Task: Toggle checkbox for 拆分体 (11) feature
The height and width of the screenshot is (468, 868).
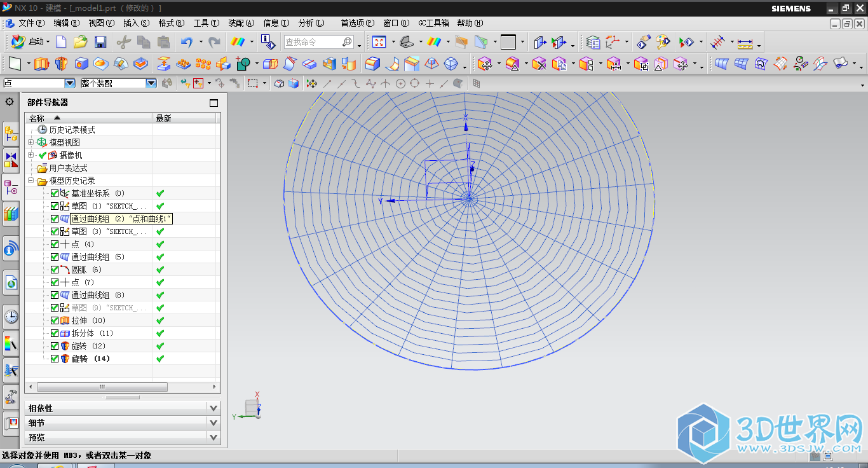Action: pos(55,333)
